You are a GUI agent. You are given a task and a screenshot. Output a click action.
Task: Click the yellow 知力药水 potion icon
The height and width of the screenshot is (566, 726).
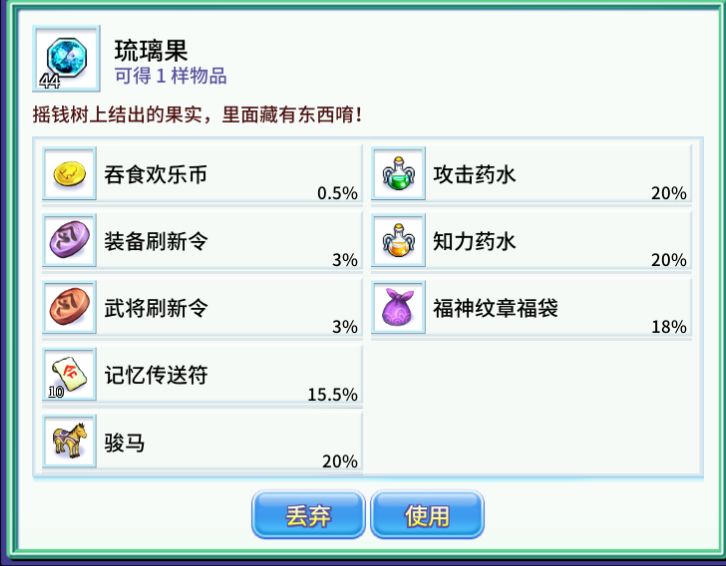(399, 240)
